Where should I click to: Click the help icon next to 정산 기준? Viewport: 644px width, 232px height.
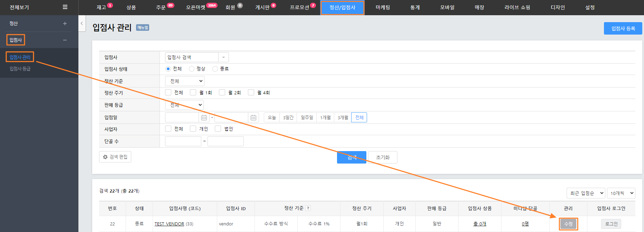click(308, 208)
